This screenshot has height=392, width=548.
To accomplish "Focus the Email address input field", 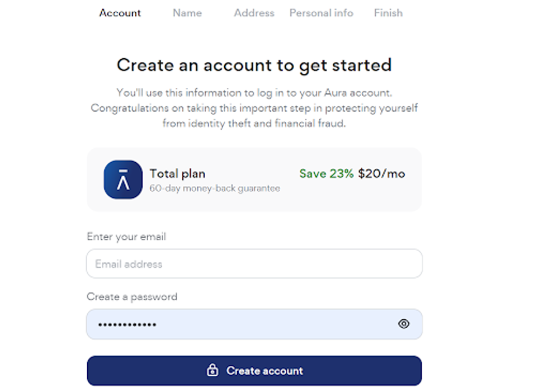I will click(x=254, y=264).
